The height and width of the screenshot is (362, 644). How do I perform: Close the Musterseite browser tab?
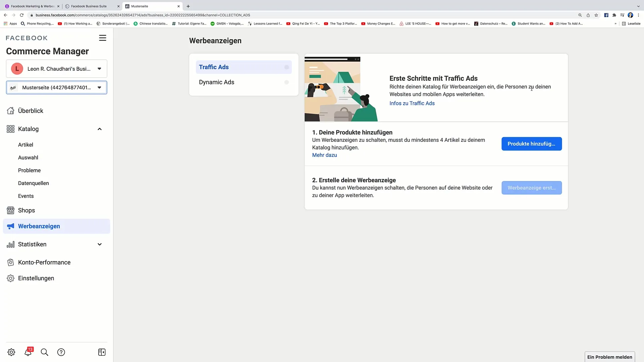click(178, 6)
